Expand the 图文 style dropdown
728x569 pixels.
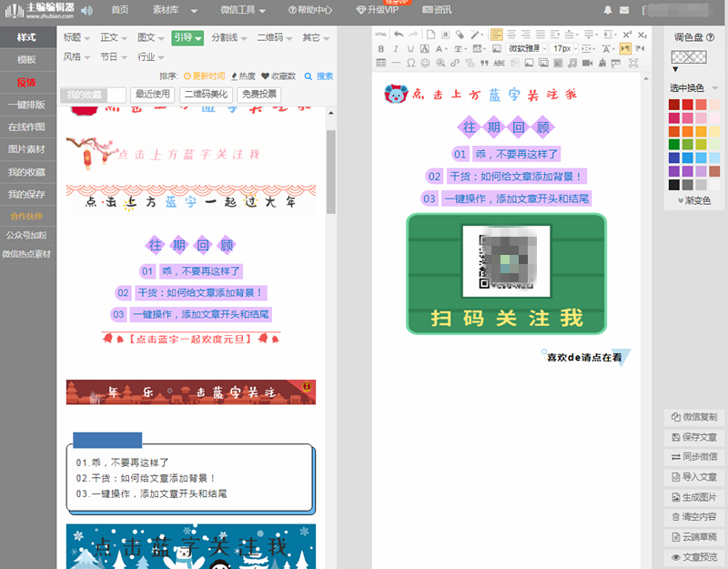tap(150, 37)
